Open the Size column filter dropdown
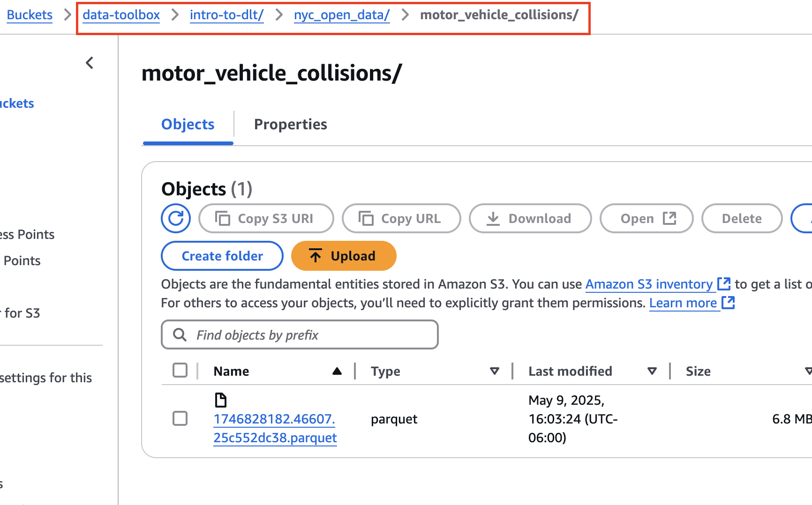Screen dimensions: 812x505 (808, 371)
